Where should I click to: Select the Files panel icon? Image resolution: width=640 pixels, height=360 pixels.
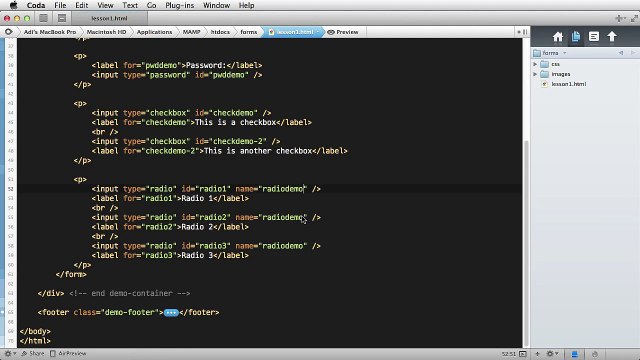(x=576, y=37)
